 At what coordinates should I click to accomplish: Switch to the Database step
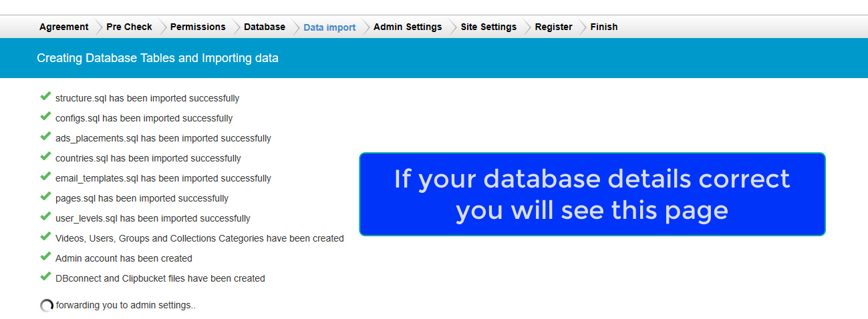(265, 27)
